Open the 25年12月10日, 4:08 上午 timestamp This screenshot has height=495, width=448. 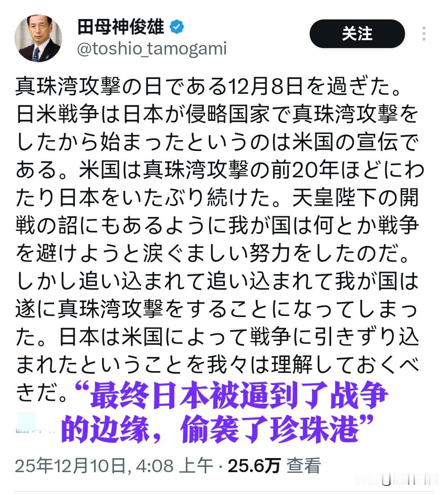tap(114, 466)
